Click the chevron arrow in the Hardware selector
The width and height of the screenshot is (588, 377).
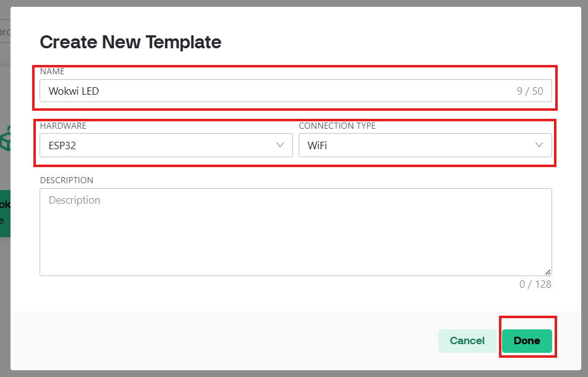(280, 145)
